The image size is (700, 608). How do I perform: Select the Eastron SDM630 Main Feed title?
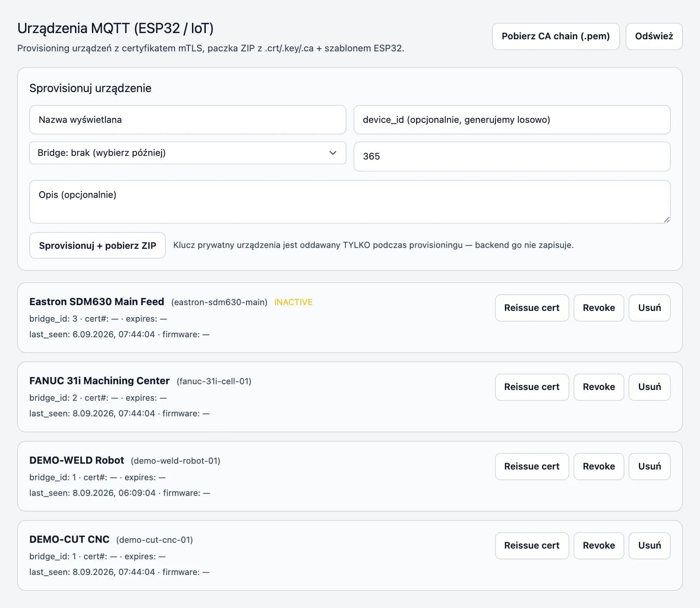point(97,302)
